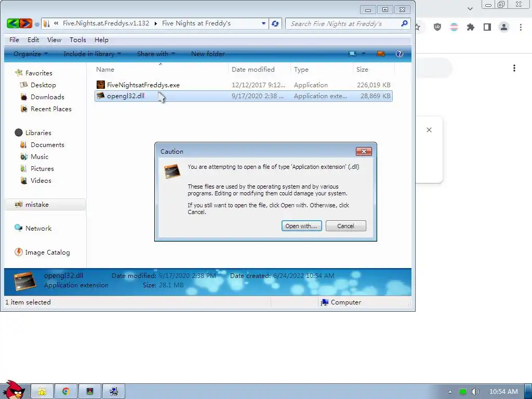The image size is (532, 399).
Task: Open the Help menu
Action: click(x=101, y=39)
